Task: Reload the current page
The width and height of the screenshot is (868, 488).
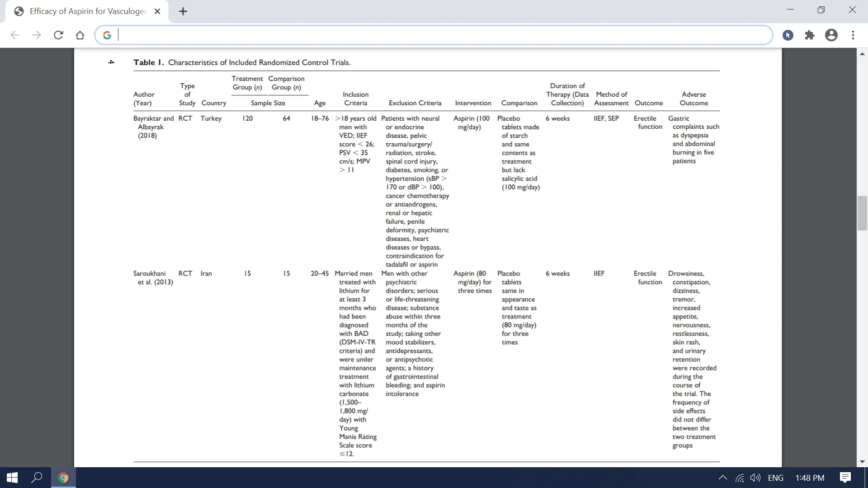Action: click(58, 35)
